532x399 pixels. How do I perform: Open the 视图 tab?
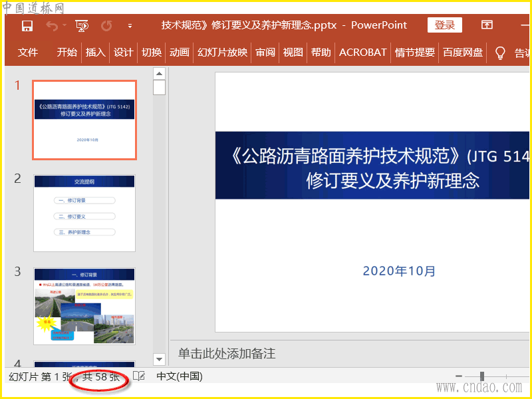pos(293,53)
